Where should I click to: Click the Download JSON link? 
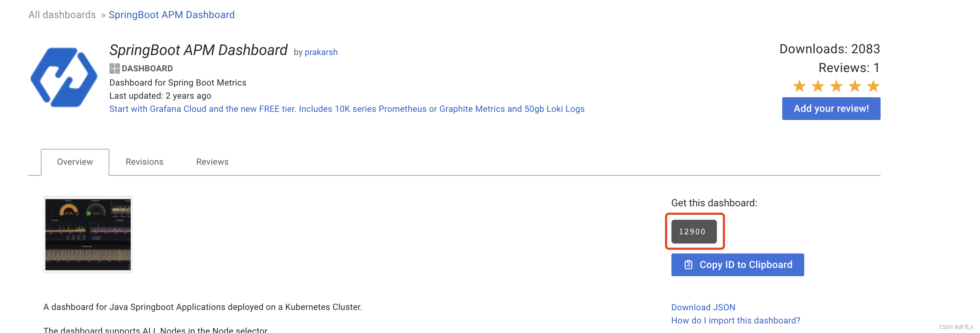(703, 307)
